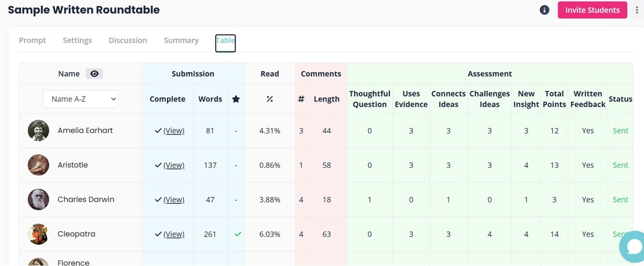Image resolution: width=644 pixels, height=266 pixels.
Task: Click Amelia Earhart's read value 4.31%
Action: [x=269, y=131]
